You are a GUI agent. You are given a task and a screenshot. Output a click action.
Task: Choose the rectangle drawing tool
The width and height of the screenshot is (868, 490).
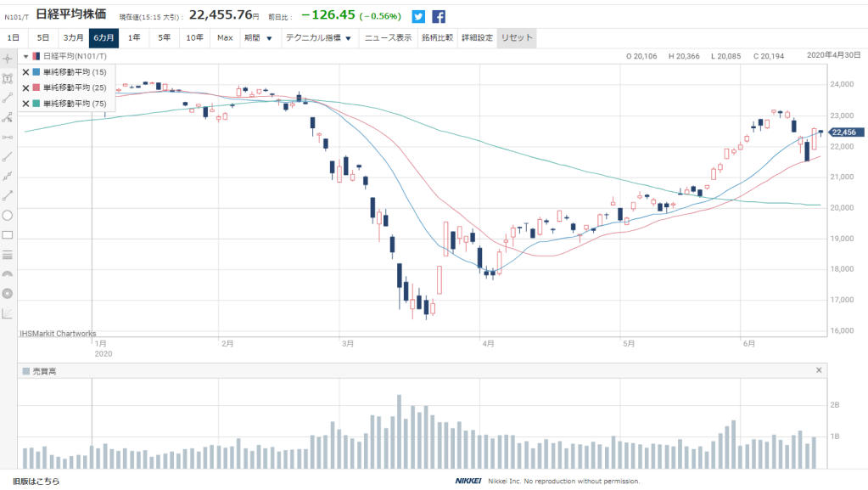coord(8,234)
